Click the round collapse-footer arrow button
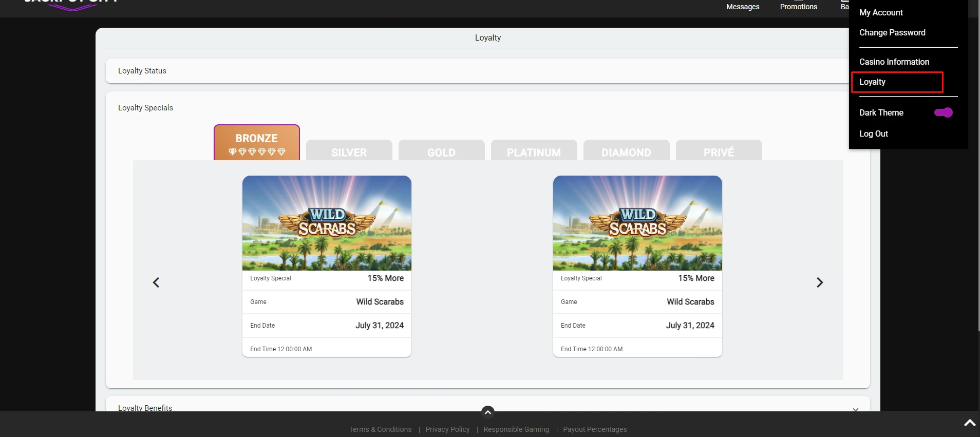 click(x=488, y=412)
